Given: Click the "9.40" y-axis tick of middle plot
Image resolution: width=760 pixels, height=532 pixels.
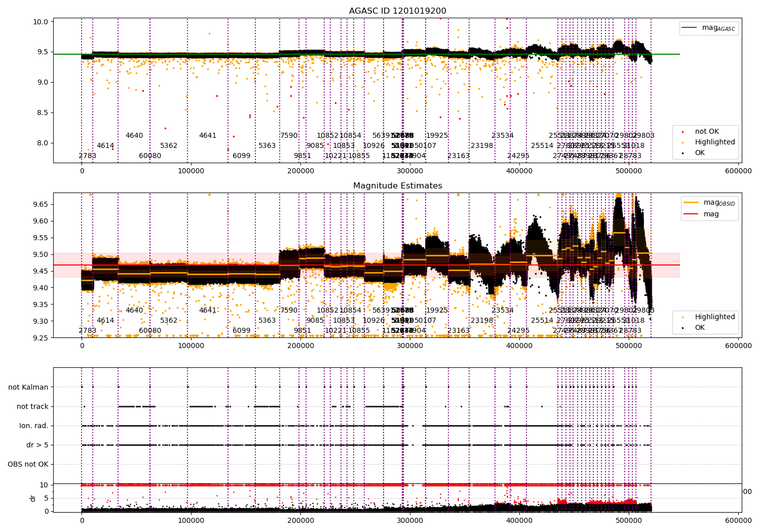Looking at the screenshot, I should (41, 288).
